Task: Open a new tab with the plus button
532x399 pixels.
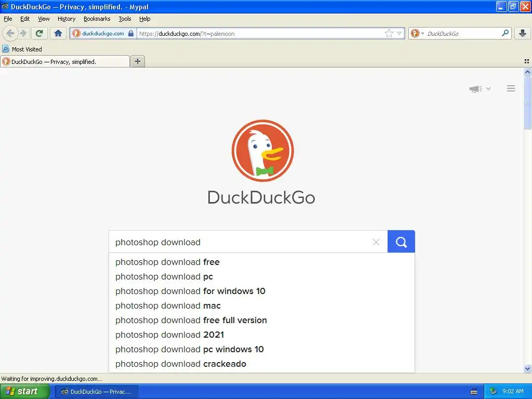Action: 137,61
